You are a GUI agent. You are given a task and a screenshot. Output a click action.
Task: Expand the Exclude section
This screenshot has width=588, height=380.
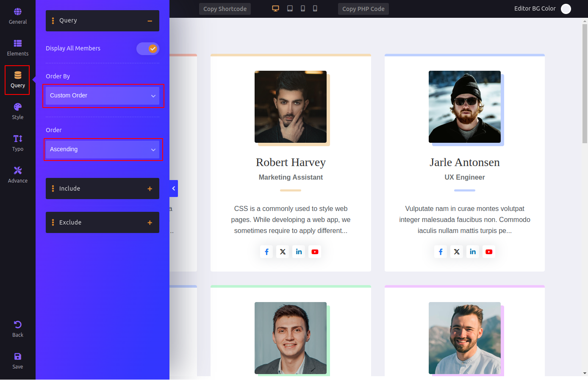pyautogui.click(x=103, y=222)
